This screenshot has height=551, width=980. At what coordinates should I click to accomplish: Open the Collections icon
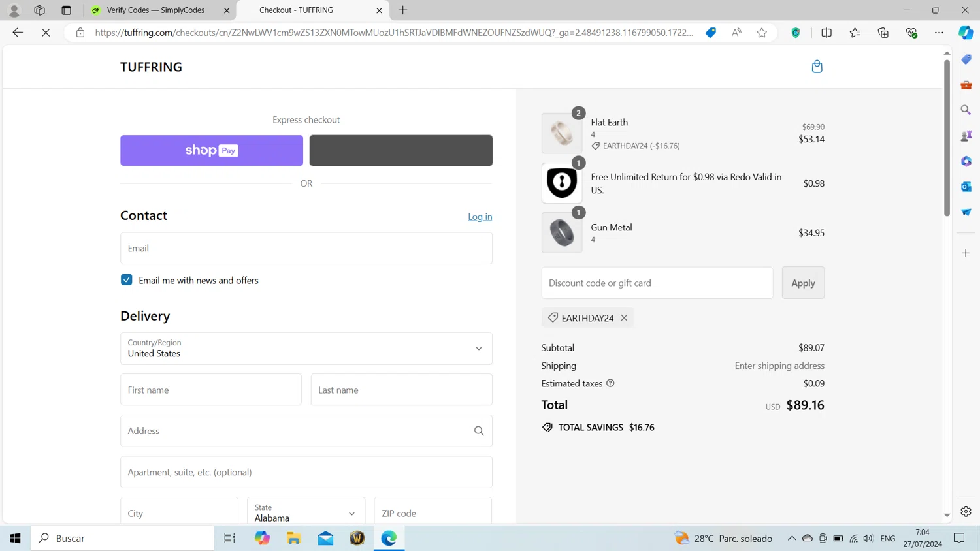883,33
